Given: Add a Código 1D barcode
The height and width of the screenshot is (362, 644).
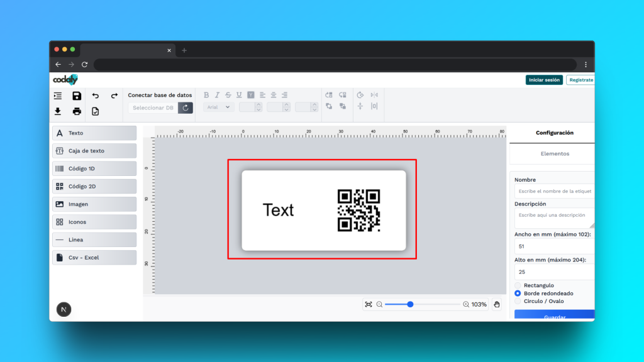Looking at the screenshot, I should pyautogui.click(x=94, y=168).
